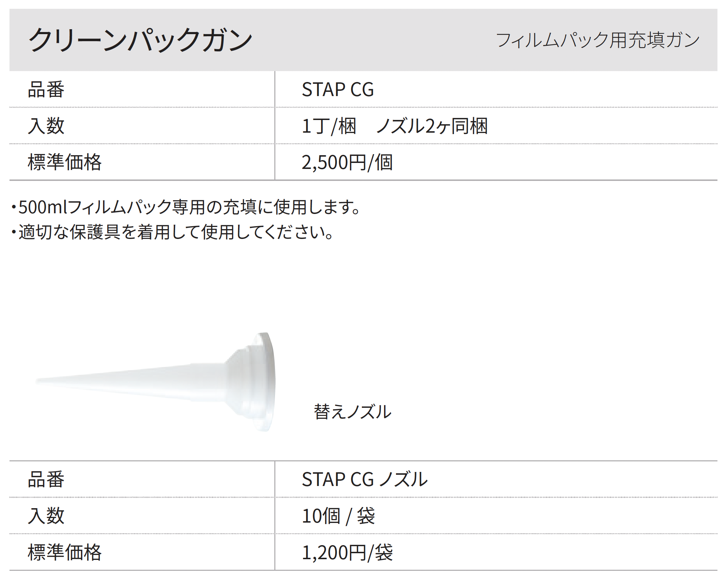Click the フィルムパック用充填ガン subtitle text
728x587 pixels.
[598, 40]
